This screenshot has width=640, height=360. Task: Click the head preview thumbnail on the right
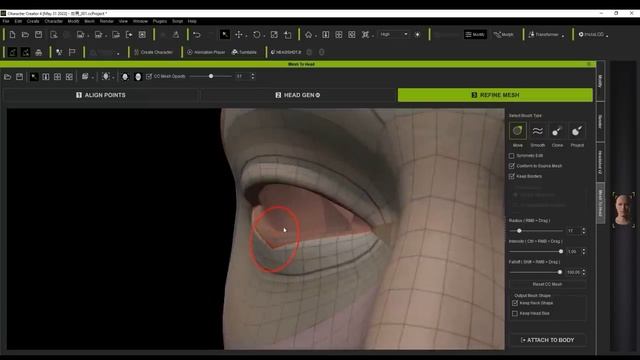tap(623, 210)
